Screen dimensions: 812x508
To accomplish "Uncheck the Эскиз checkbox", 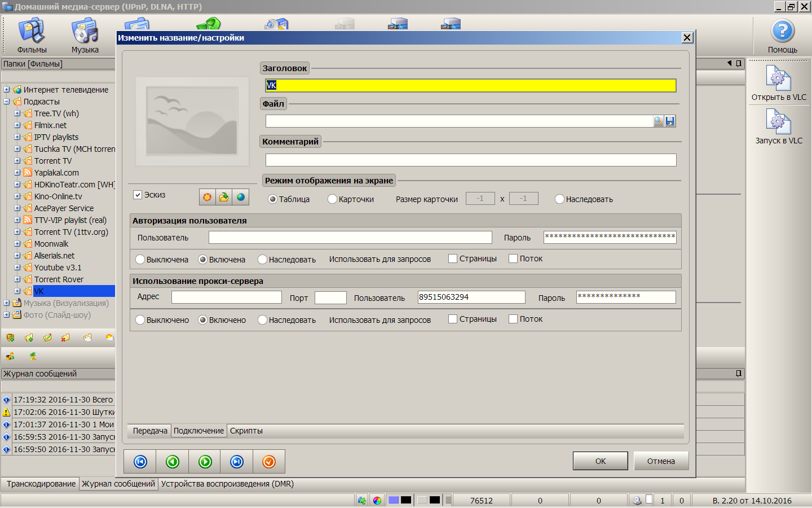I will [x=138, y=195].
